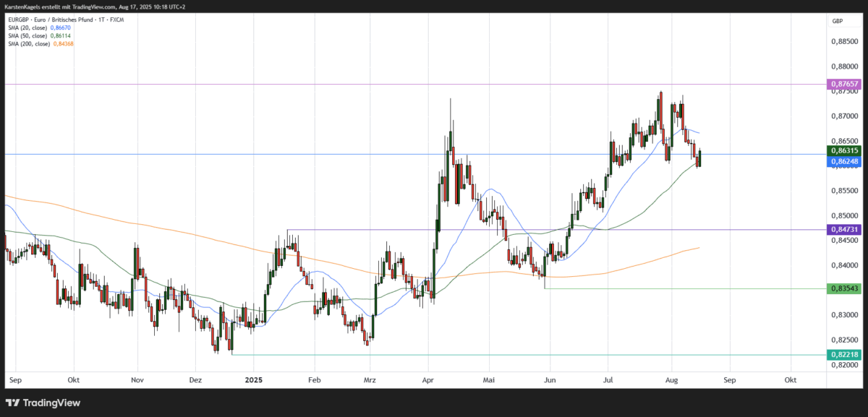Click the 0,83000 price axis value
The image size is (868, 417).
pyautogui.click(x=844, y=315)
